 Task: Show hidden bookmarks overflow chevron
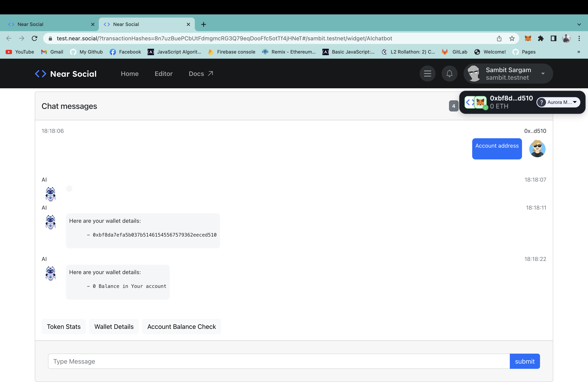(579, 52)
